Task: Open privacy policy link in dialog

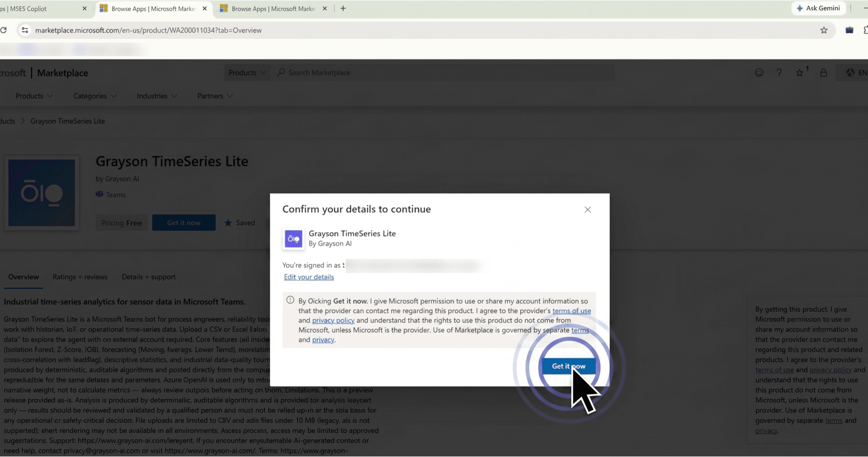Action: pos(333,320)
